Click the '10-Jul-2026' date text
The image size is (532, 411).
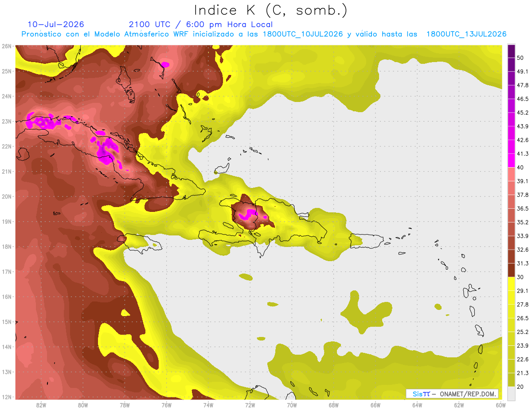[56, 24]
